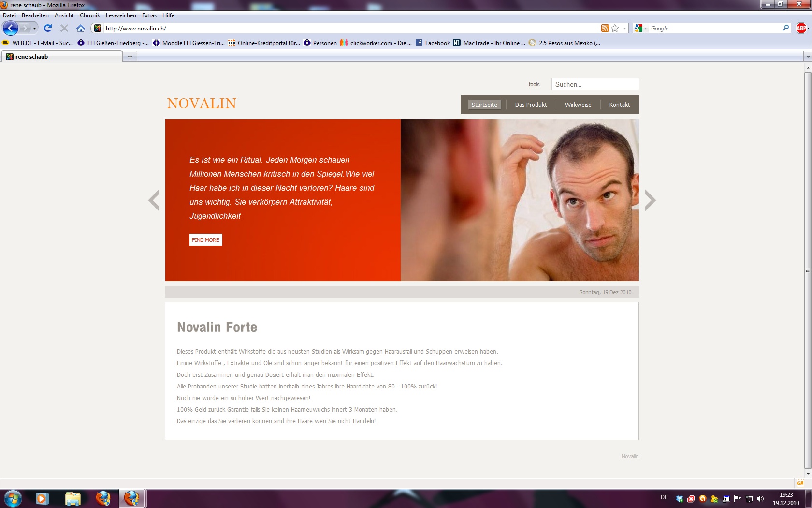Click the home icon in the toolbar

pos(81,29)
